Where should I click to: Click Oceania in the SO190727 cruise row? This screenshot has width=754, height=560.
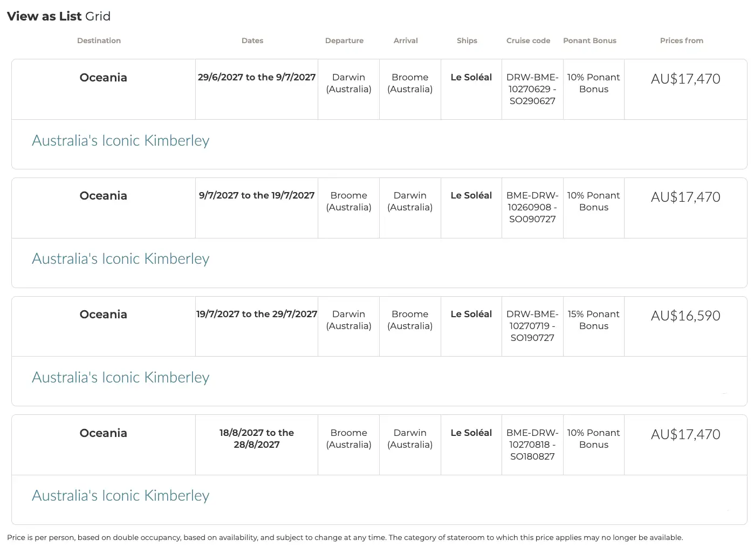point(104,314)
